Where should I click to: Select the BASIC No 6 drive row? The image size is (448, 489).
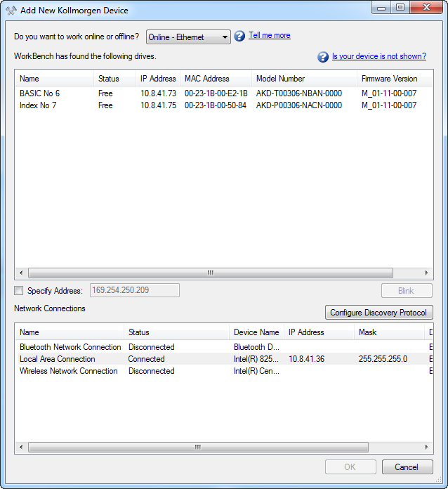pyautogui.click(x=223, y=93)
